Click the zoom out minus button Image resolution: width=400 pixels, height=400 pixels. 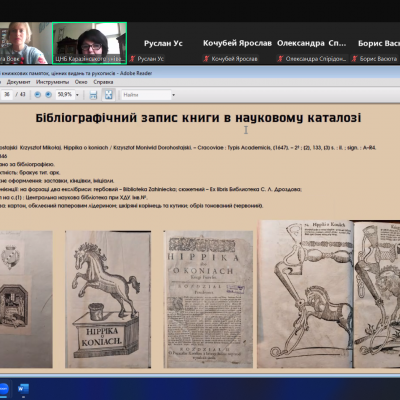click(x=37, y=95)
